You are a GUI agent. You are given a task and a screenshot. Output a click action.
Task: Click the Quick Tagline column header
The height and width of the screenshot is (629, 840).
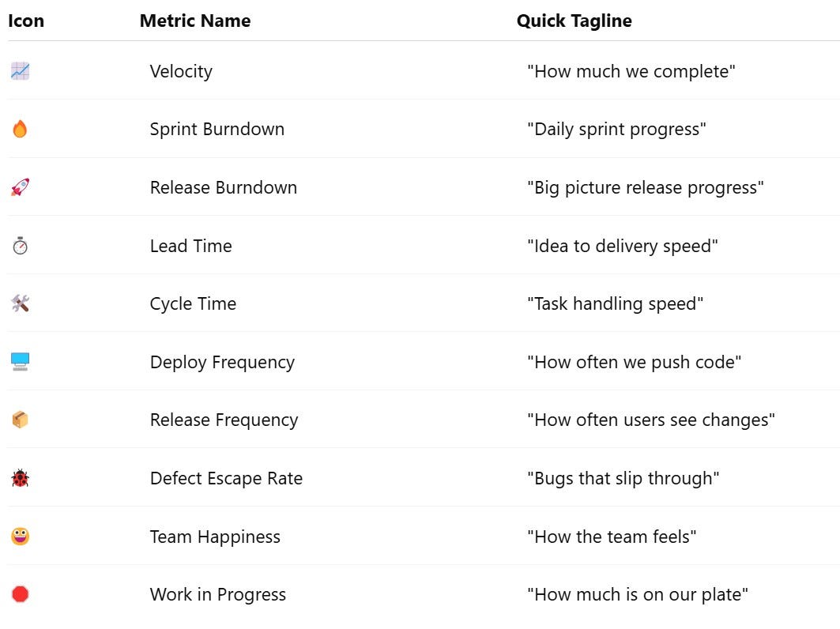[574, 21]
